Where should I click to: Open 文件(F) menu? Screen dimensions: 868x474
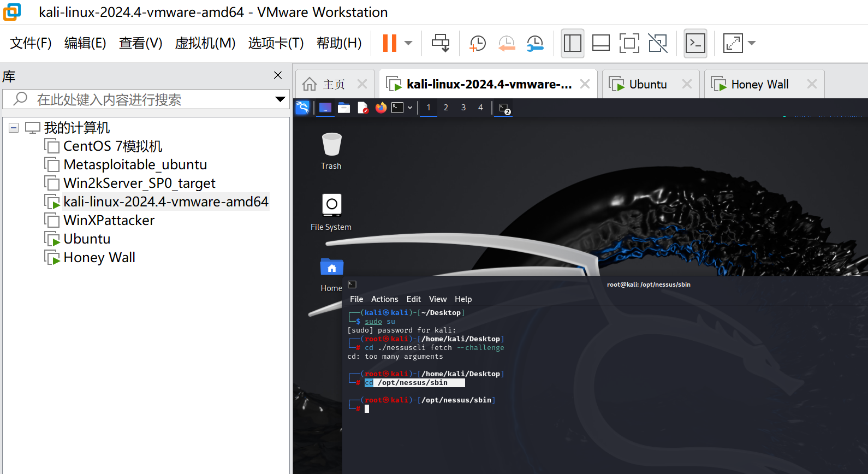pyautogui.click(x=31, y=43)
